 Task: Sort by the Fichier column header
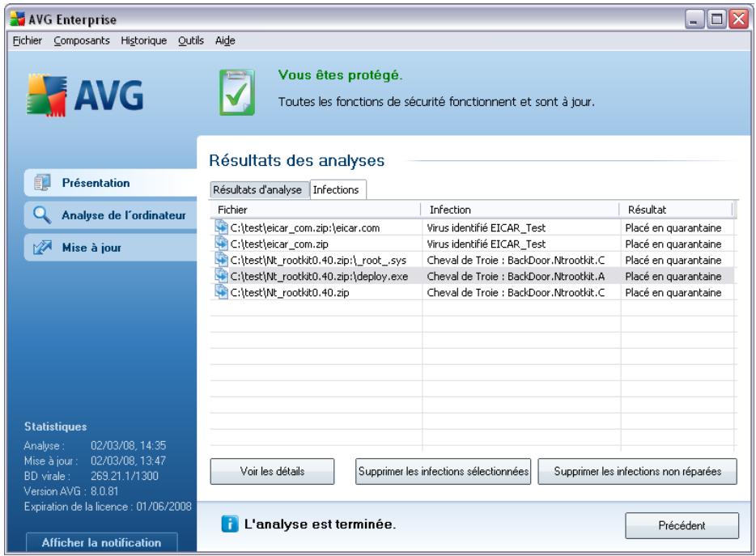(316, 210)
